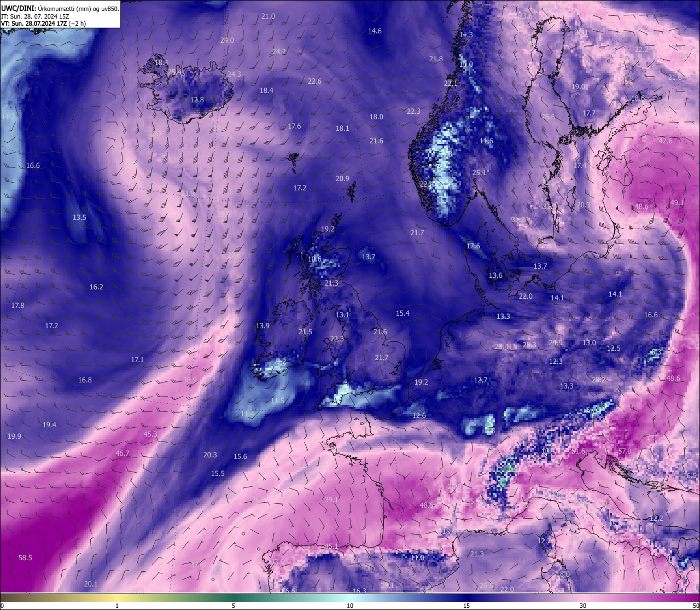Screen dimensions: 700x610
Task: Click the 15.5 value off northwest Spain
Action: point(218,473)
